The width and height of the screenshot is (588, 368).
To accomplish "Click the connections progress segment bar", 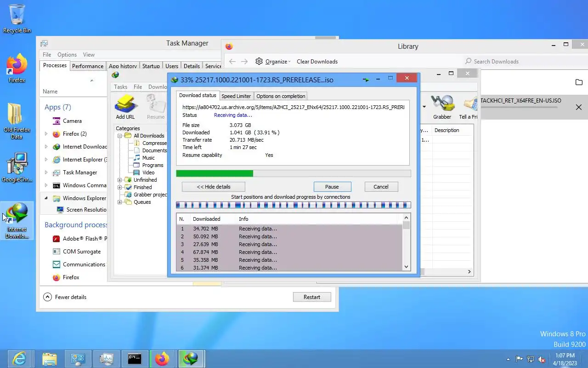I will click(294, 205).
